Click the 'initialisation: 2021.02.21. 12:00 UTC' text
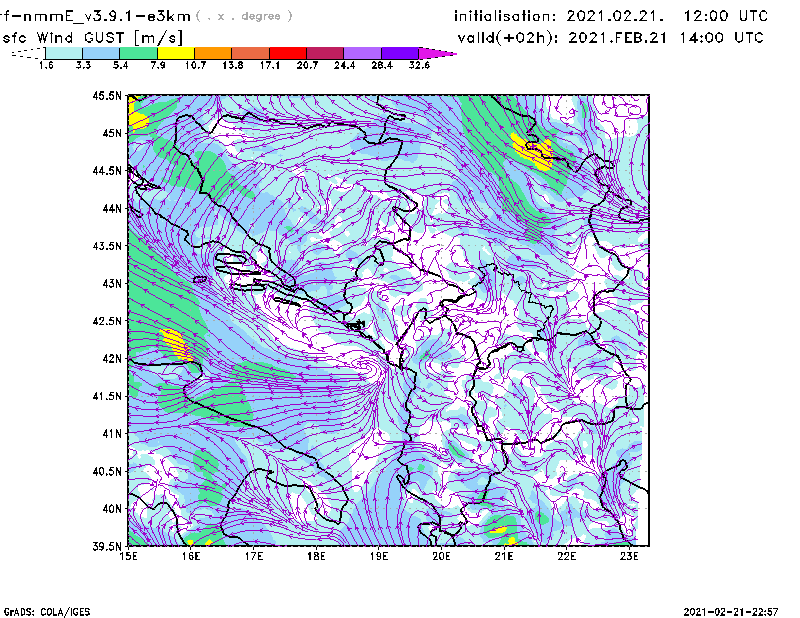 point(611,16)
